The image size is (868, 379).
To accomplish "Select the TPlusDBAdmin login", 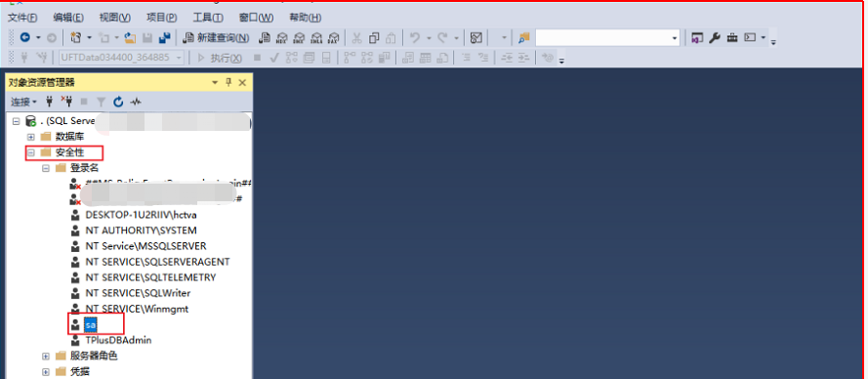I will pyautogui.click(x=118, y=340).
